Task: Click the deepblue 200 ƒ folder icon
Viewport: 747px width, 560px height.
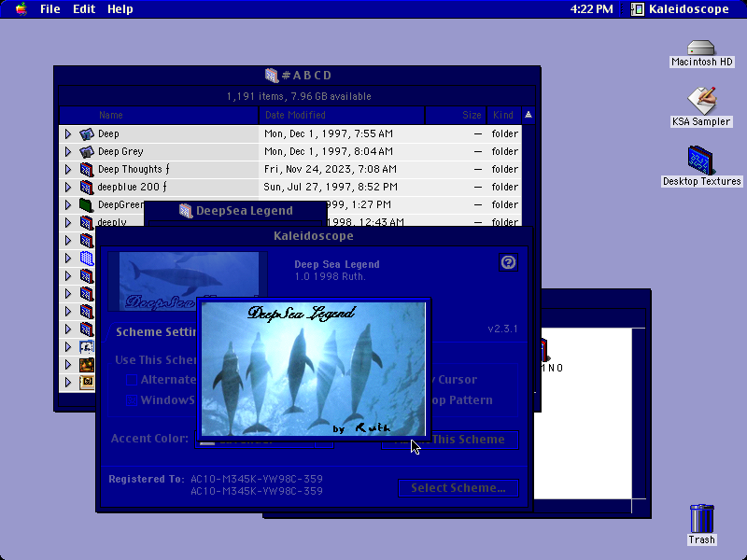Action: tap(86, 187)
